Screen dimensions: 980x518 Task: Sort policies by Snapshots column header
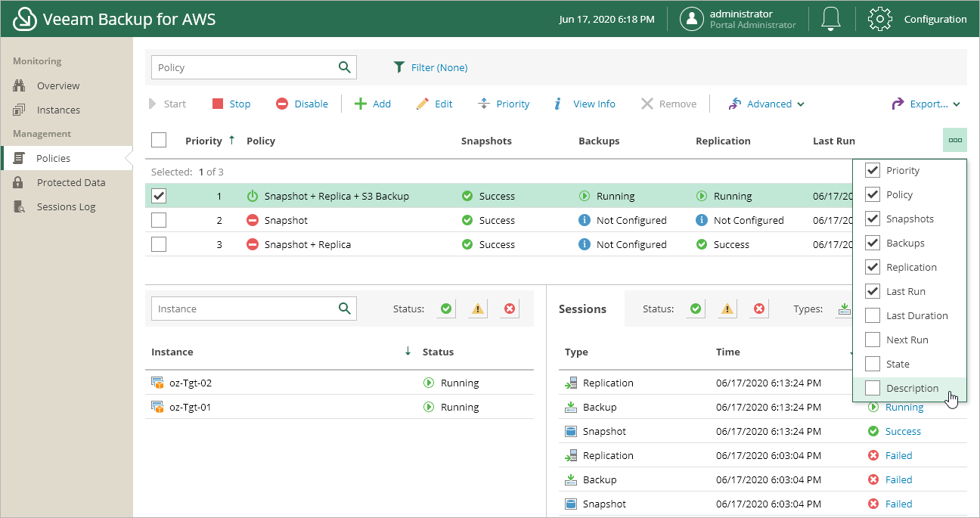[x=486, y=141]
